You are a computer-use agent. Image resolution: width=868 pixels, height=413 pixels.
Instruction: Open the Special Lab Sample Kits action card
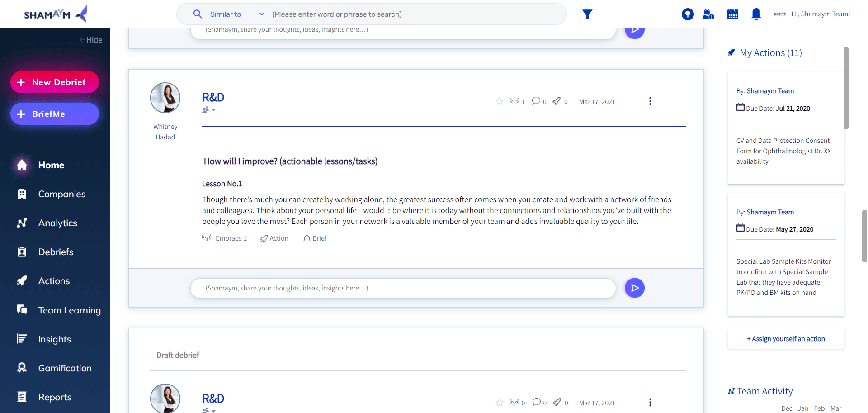pos(786,255)
